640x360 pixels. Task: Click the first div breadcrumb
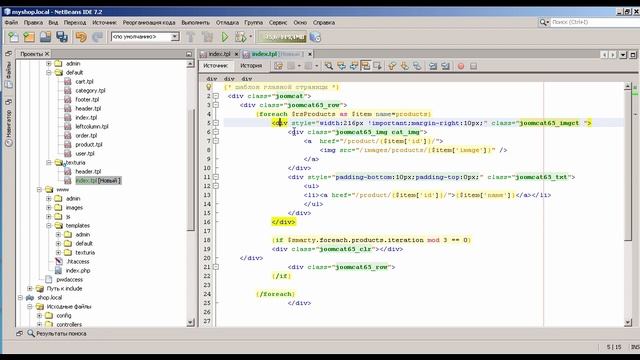tap(211, 78)
